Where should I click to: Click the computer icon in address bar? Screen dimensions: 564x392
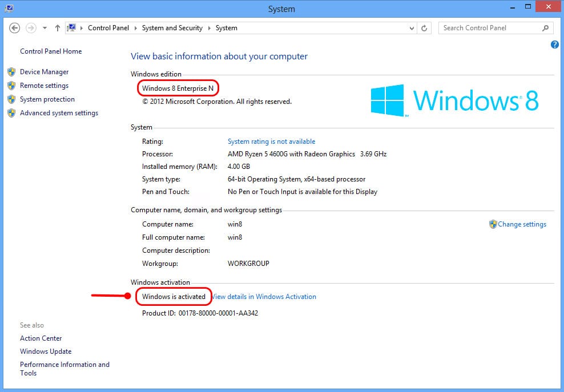tap(71, 28)
